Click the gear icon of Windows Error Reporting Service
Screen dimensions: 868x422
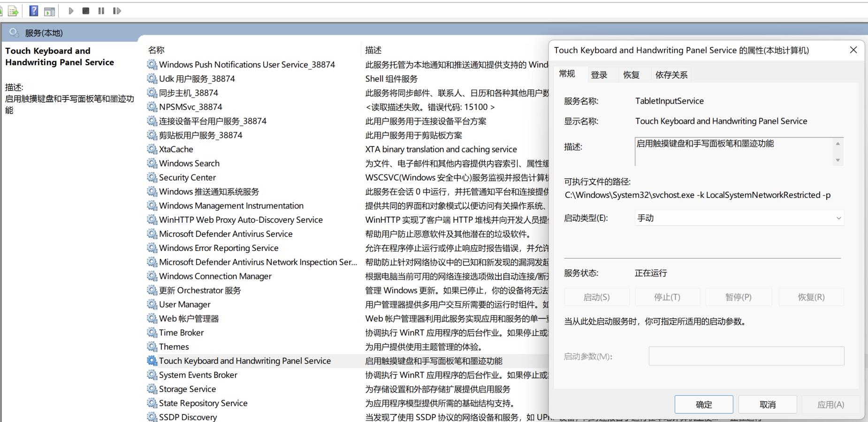(x=152, y=247)
